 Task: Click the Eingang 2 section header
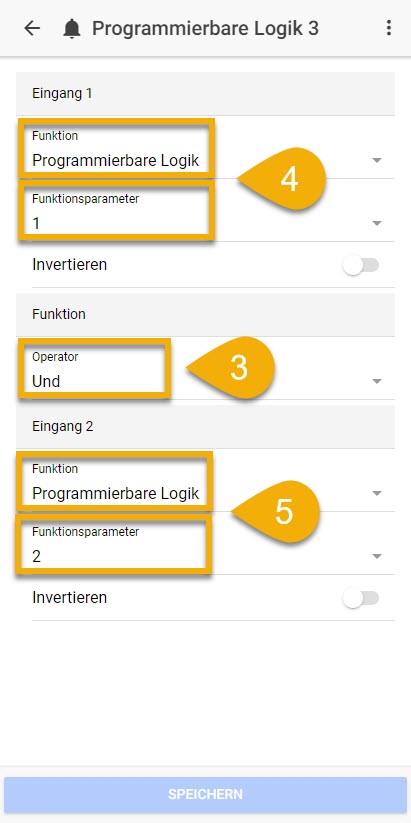[205, 427]
